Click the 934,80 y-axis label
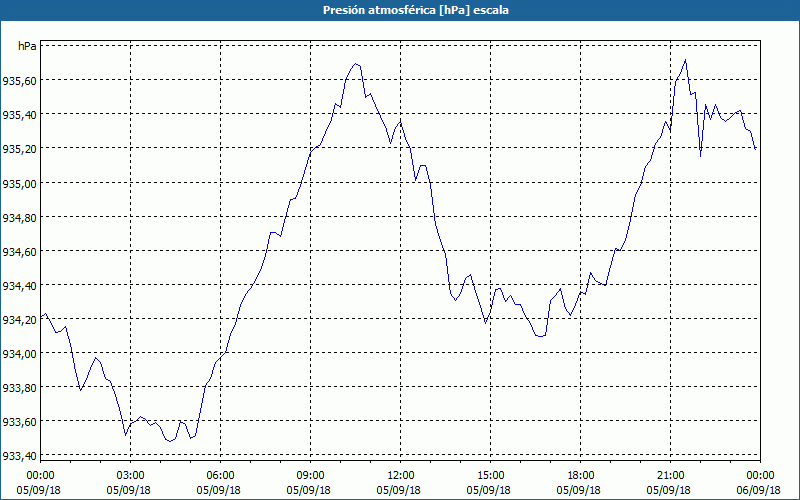The image size is (800, 500). click(19, 217)
